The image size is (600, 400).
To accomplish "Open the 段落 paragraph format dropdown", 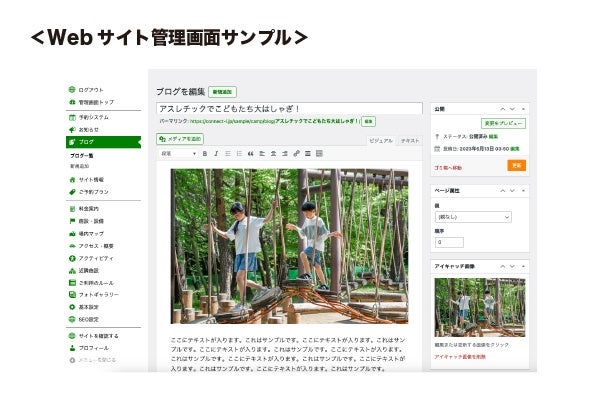I will [x=178, y=153].
